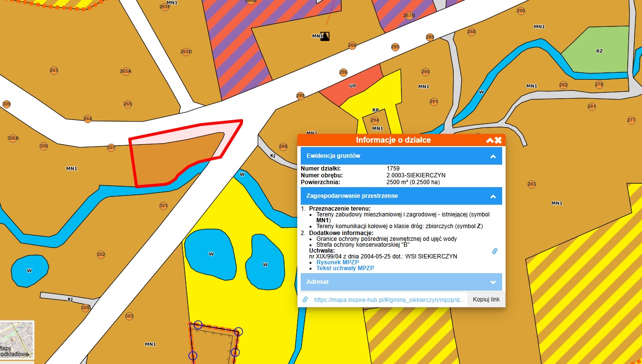Select parcel marker 265D

186,51
